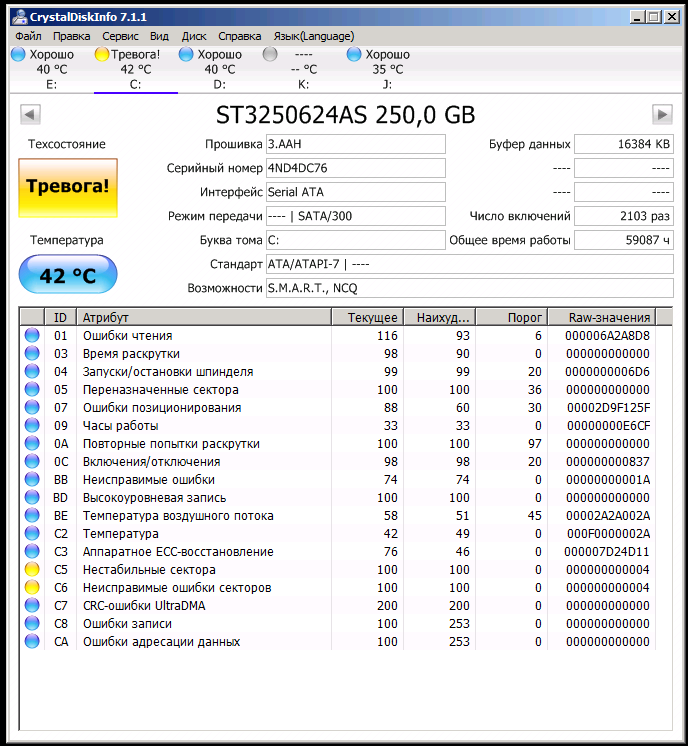Click the Прошивка field showing 3.AAH
The width and height of the screenshot is (688, 746).
[355, 144]
